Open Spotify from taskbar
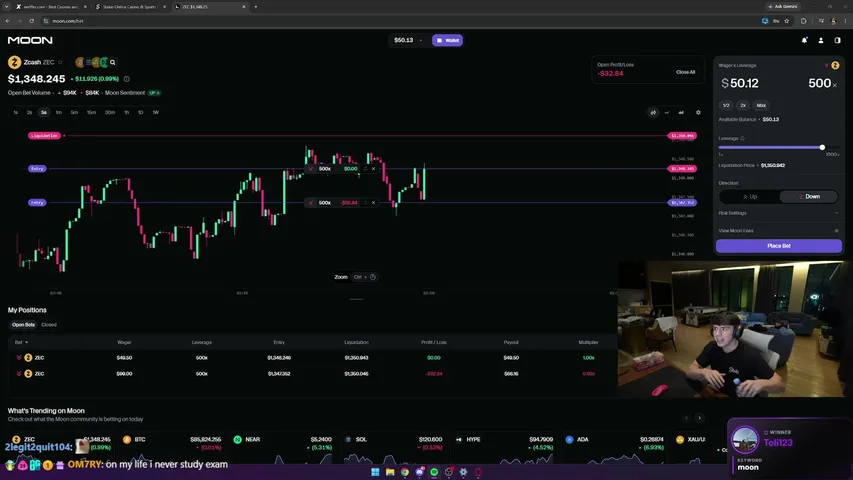This screenshot has height=480, width=853. (434, 472)
